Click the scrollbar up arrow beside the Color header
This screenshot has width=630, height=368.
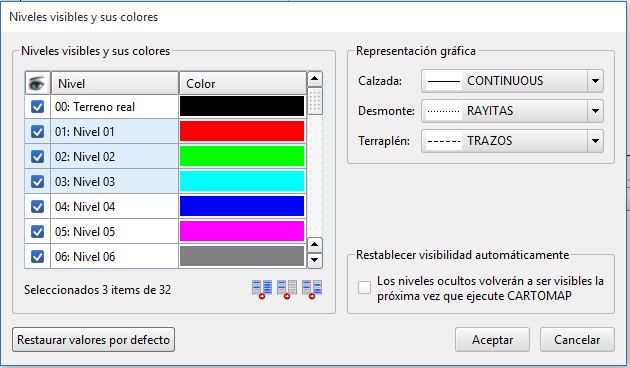point(315,79)
